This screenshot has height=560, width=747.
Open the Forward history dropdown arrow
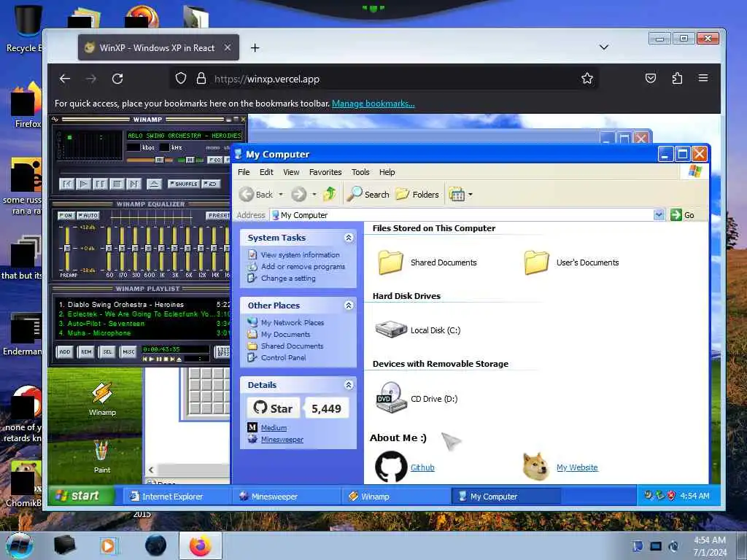314,194
